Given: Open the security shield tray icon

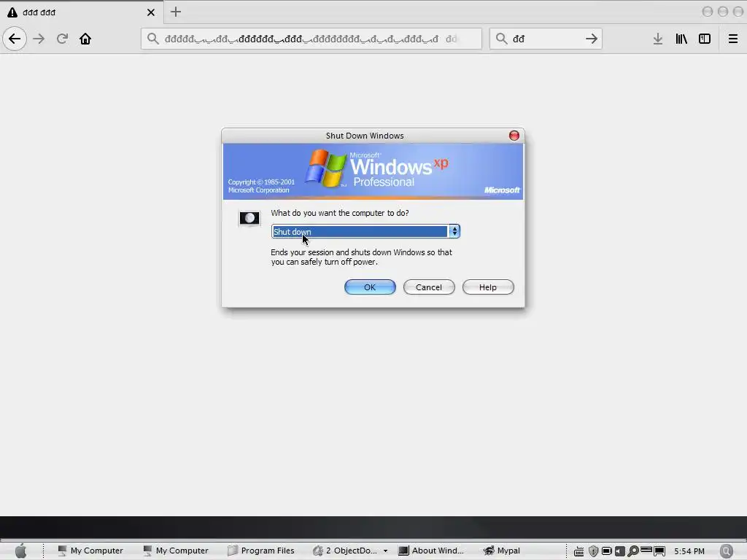Looking at the screenshot, I should tap(593, 551).
